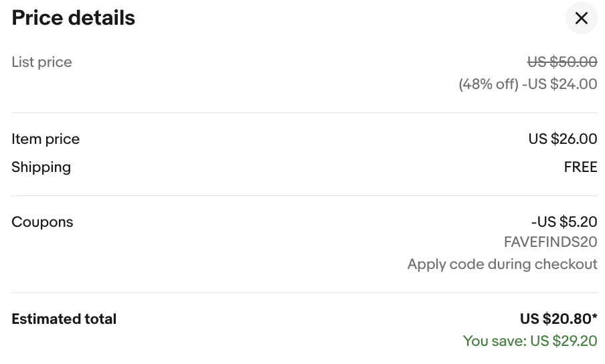Click the -US $24.00 discount amount

coord(559,84)
